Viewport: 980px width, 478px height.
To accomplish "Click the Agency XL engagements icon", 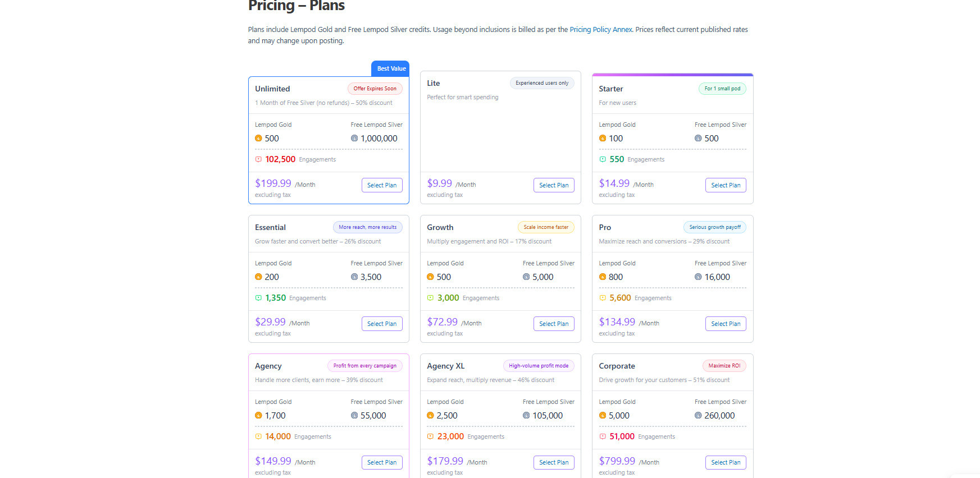I will [430, 436].
